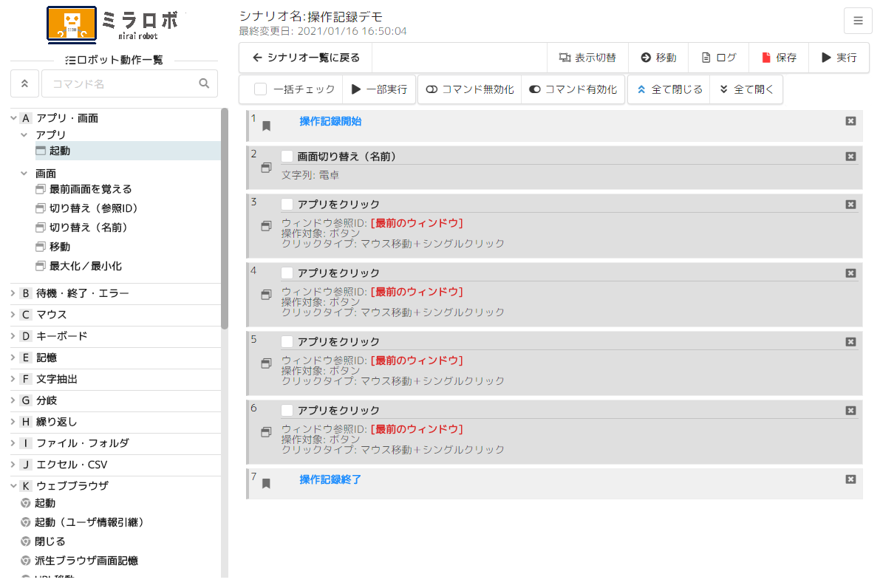The width and height of the screenshot is (880, 588).
Task: Collapse the K ウェブブラウザ category
Action: pos(13,486)
